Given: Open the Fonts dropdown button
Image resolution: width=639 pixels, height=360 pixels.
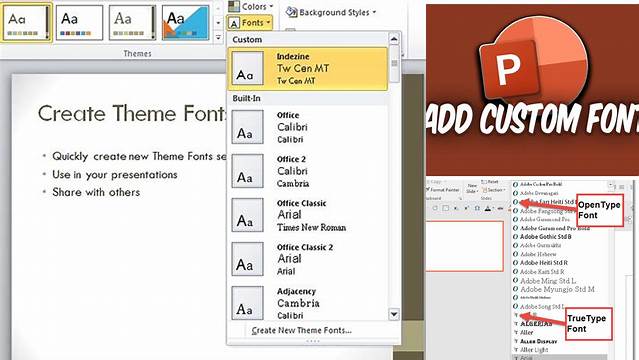Looking at the screenshot, I should click(250, 23).
